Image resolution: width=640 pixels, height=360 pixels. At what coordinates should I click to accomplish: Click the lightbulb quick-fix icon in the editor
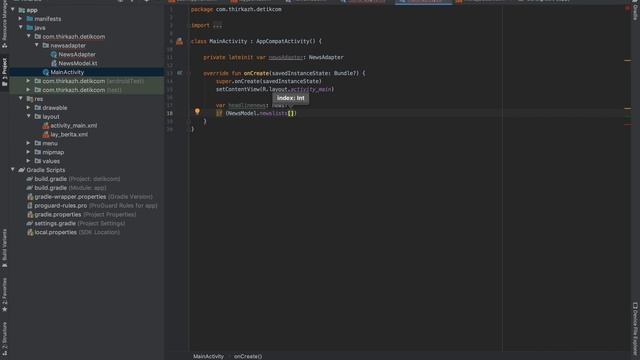(197, 111)
